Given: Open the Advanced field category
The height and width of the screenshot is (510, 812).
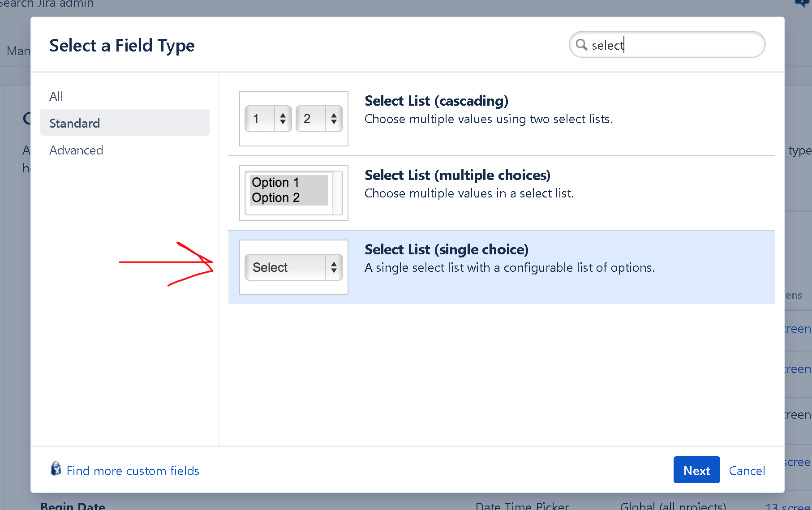Looking at the screenshot, I should [76, 150].
